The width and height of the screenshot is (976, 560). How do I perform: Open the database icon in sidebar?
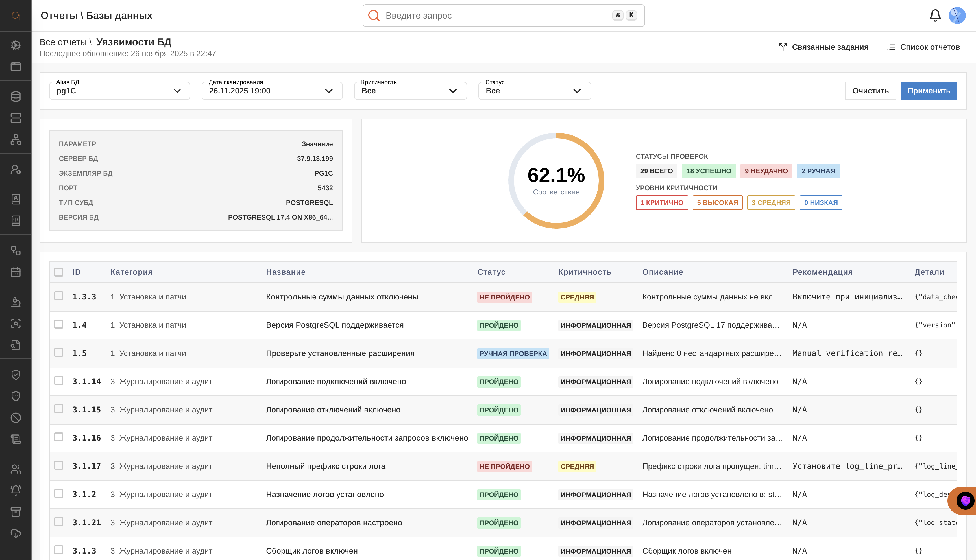tap(16, 96)
